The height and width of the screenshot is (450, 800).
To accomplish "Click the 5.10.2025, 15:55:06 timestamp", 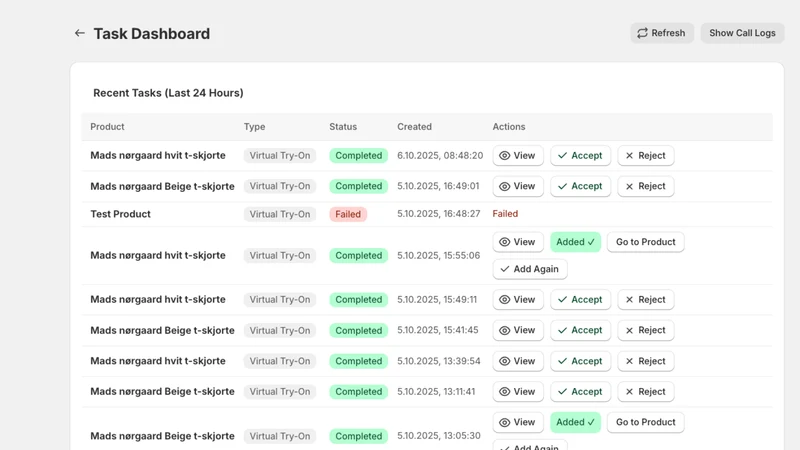I will coord(439,255).
